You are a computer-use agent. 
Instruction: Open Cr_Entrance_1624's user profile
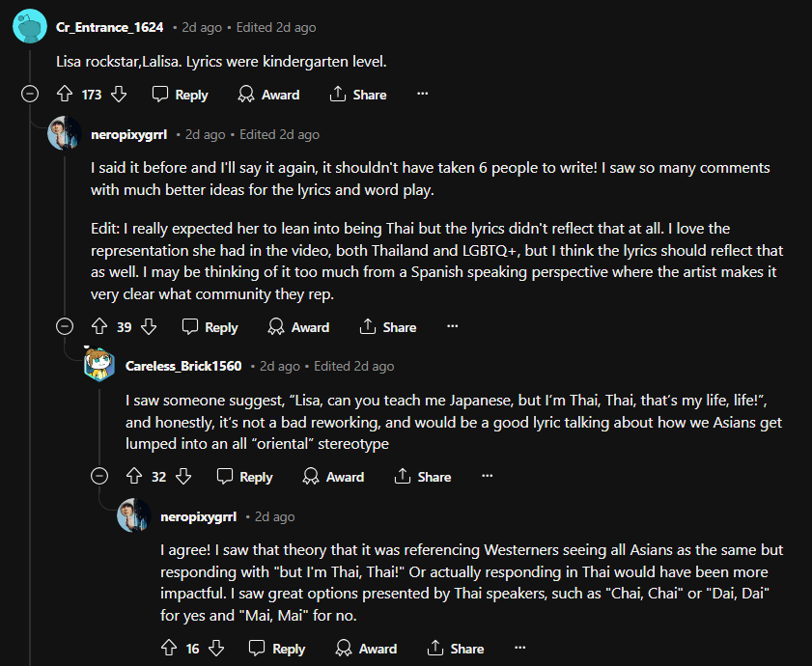110,27
